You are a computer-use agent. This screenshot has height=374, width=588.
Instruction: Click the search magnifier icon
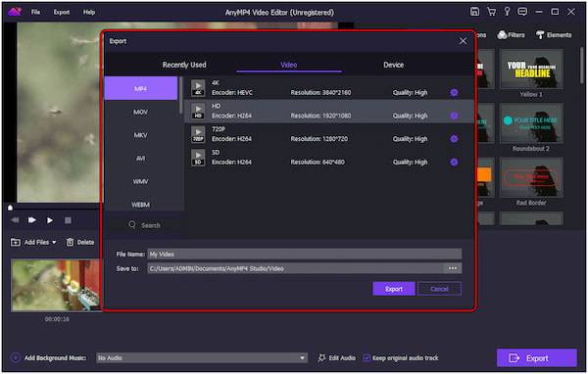coord(132,225)
